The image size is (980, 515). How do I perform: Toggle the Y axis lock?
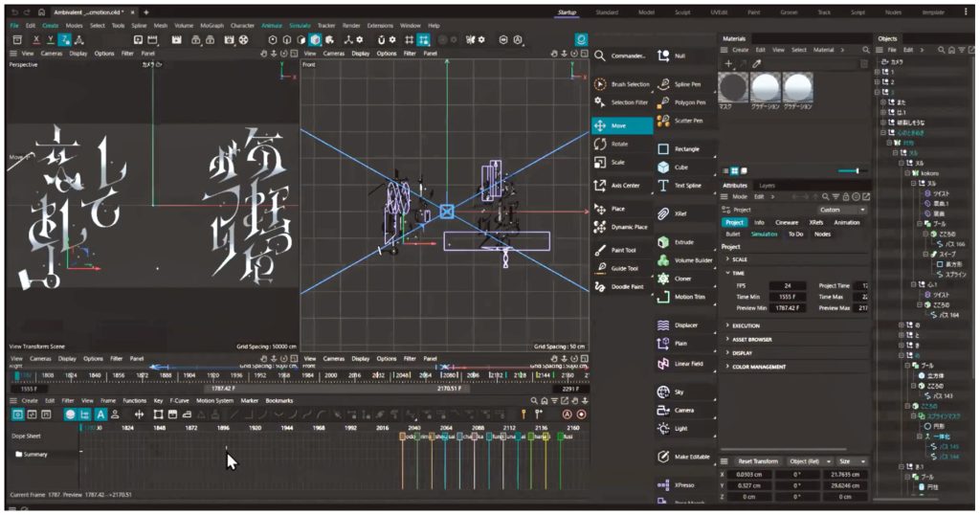(x=50, y=39)
